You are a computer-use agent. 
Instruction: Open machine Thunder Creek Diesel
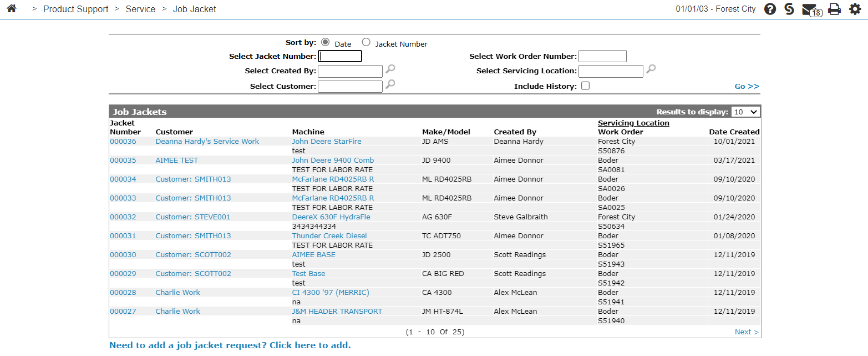tap(329, 236)
